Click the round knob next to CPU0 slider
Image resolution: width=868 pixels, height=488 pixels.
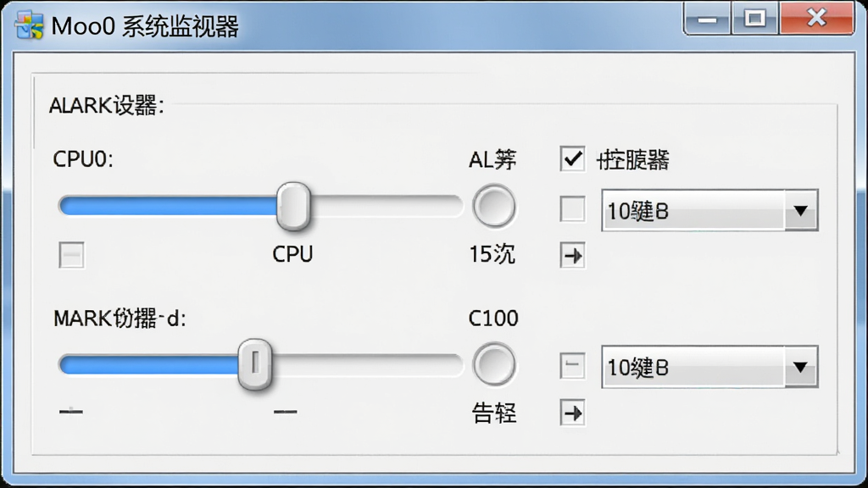[494, 207]
